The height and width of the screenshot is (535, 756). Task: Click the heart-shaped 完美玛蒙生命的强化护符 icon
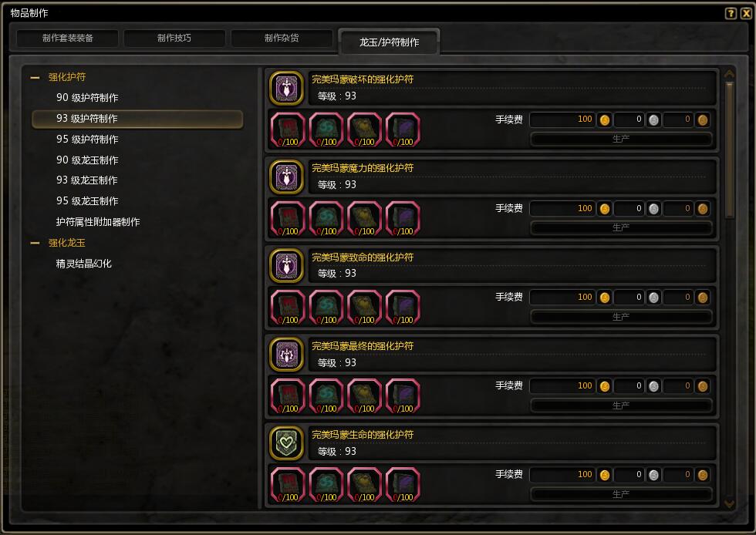pyautogui.click(x=286, y=443)
